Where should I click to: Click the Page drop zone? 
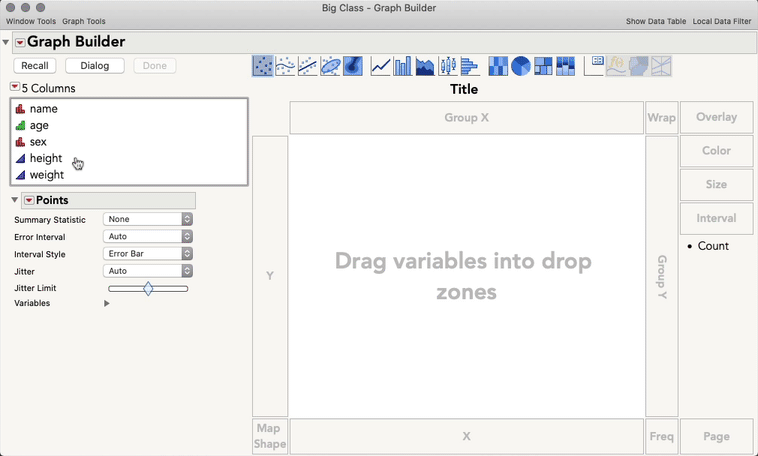[x=716, y=436]
